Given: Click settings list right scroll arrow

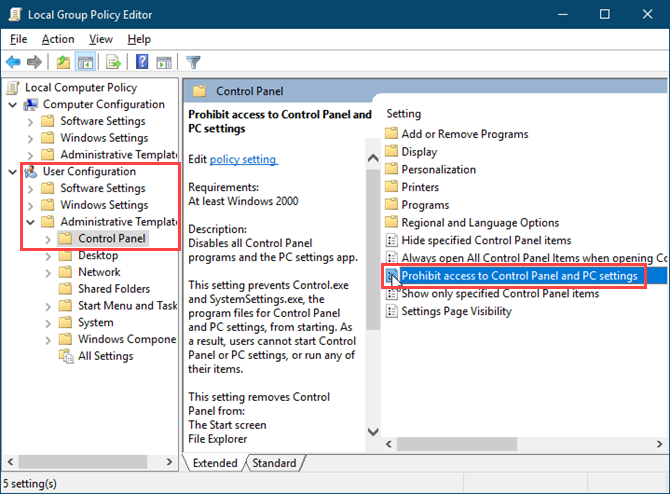Looking at the screenshot, I should (x=659, y=444).
